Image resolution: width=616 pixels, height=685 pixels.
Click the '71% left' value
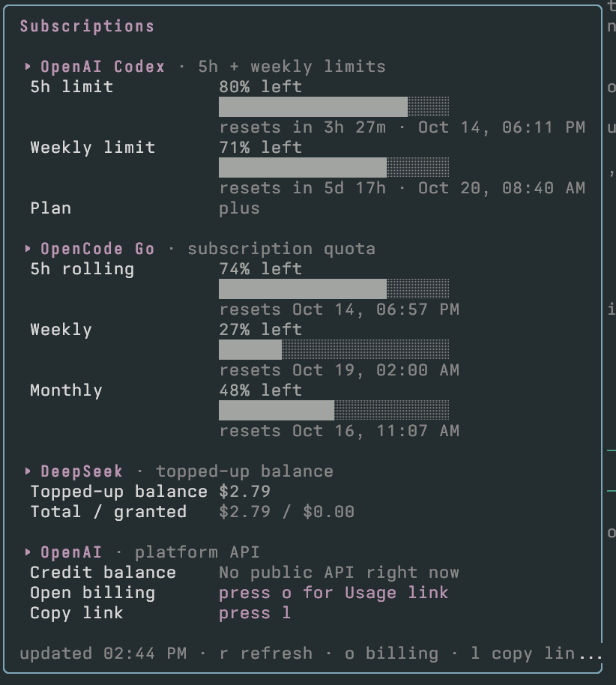coord(260,147)
